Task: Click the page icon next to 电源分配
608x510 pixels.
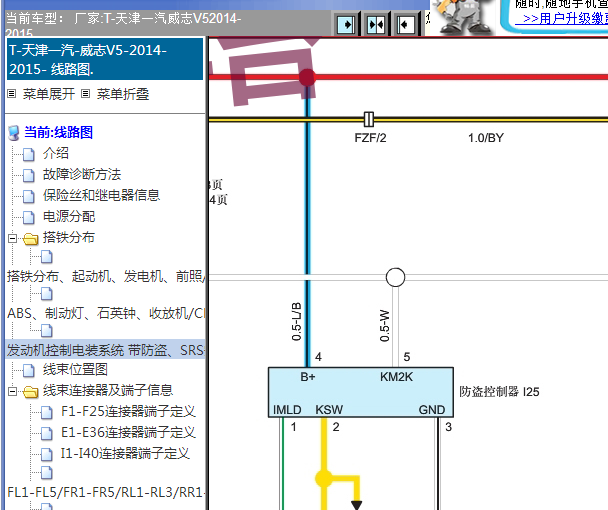Action: pyautogui.click(x=29, y=217)
